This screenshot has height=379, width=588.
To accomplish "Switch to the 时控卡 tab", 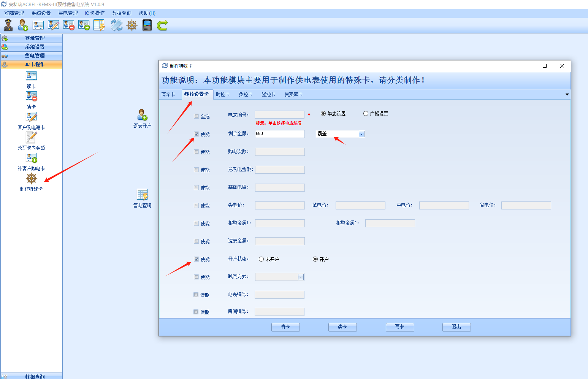I will click(223, 94).
